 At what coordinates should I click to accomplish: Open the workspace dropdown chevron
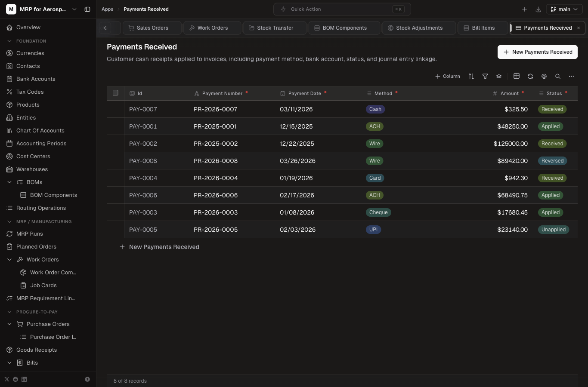74,9
